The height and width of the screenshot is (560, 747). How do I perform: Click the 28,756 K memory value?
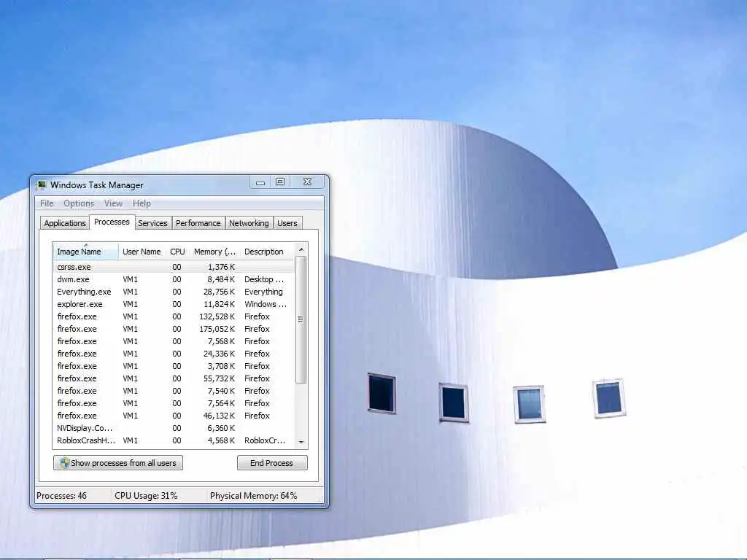219,292
